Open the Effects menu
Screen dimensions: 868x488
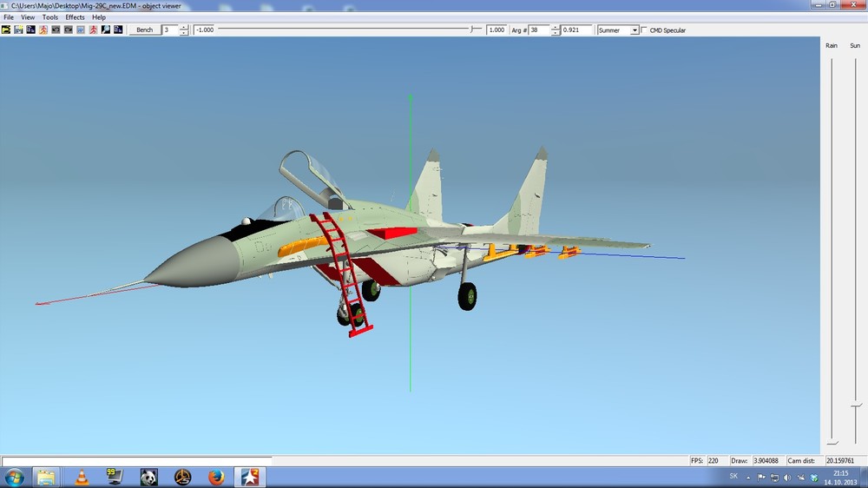coord(75,17)
